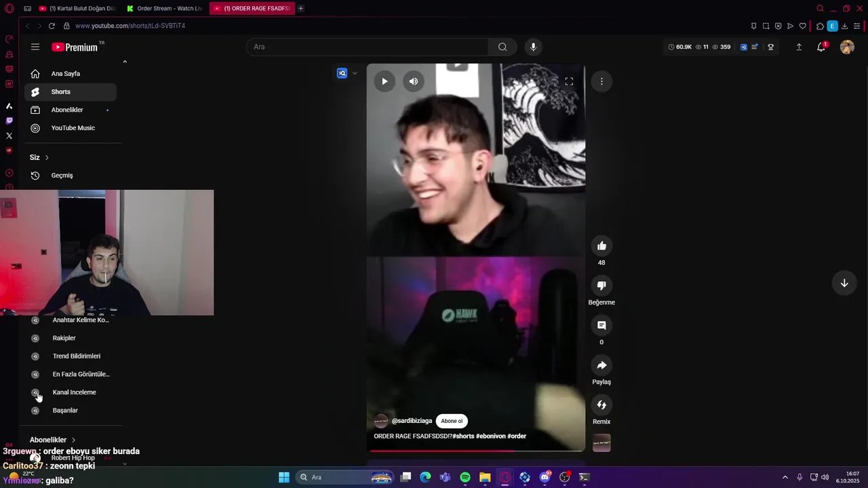This screenshot has height=488, width=868.
Task: Go to next Short with down arrow
Action: point(844,283)
